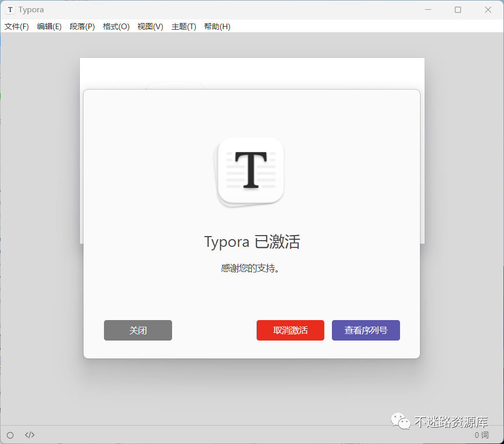Viewport: 504px width, 444px height.
Task: Click the Typora logo in dialog
Action: click(x=249, y=172)
